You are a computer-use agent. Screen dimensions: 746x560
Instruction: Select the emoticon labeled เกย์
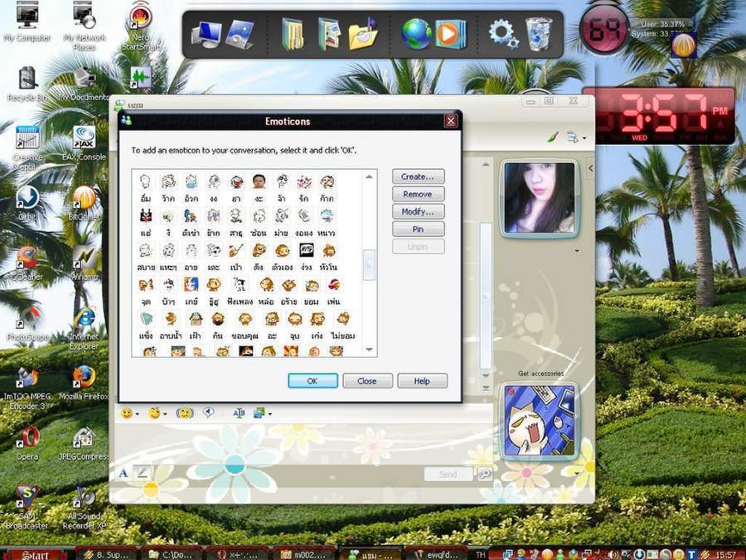coord(191,284)
